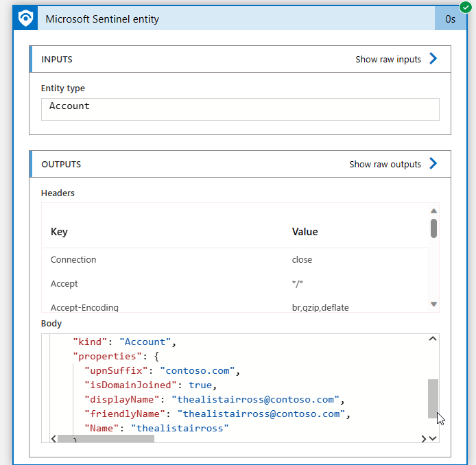This screenshot has width=476, height=465.
Task: Click the chevron beside Show raw inputs
Action: pyautogui.click(x=433, y=59)
